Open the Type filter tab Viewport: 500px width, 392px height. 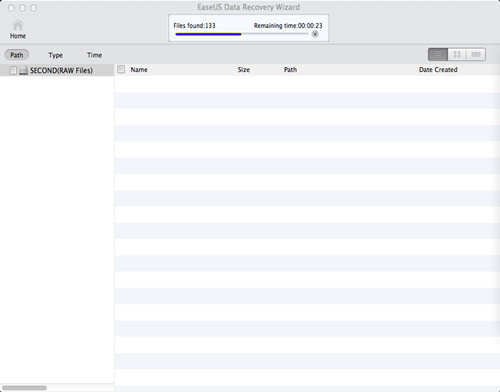click(x=56, y=55)
